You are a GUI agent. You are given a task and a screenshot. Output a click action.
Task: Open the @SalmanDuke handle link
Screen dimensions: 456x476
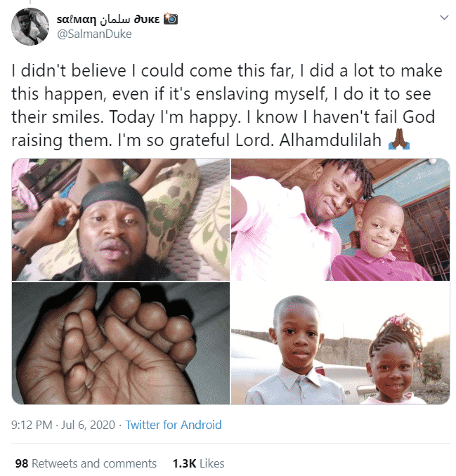click(83, 34)
